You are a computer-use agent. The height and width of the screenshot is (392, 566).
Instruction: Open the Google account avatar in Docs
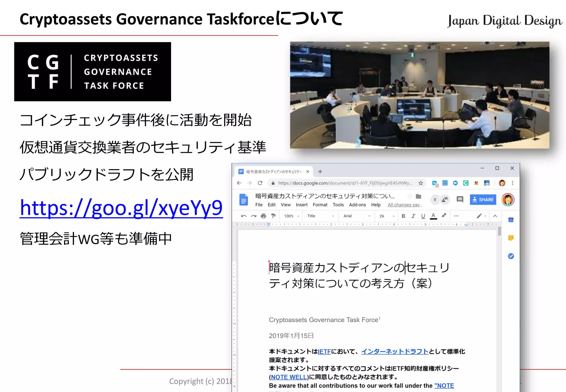click(508, 200)
